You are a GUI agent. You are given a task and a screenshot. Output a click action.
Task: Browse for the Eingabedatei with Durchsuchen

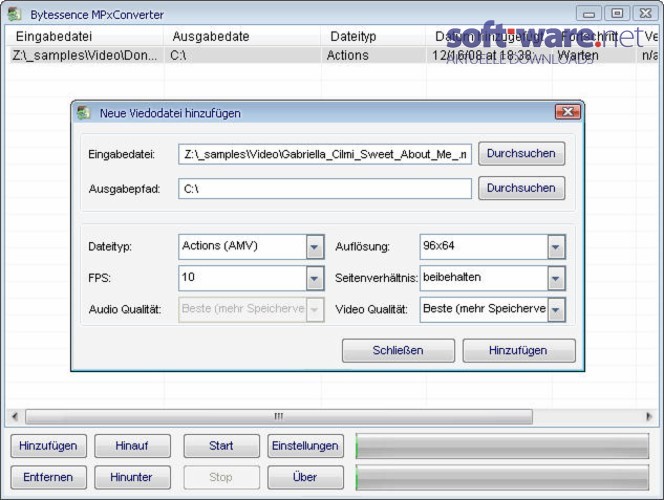[x=521, y=153]
